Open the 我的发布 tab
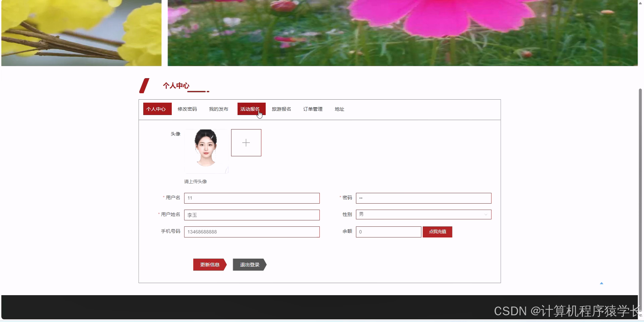Screen dimensions: 644x322 click(218, 109)
